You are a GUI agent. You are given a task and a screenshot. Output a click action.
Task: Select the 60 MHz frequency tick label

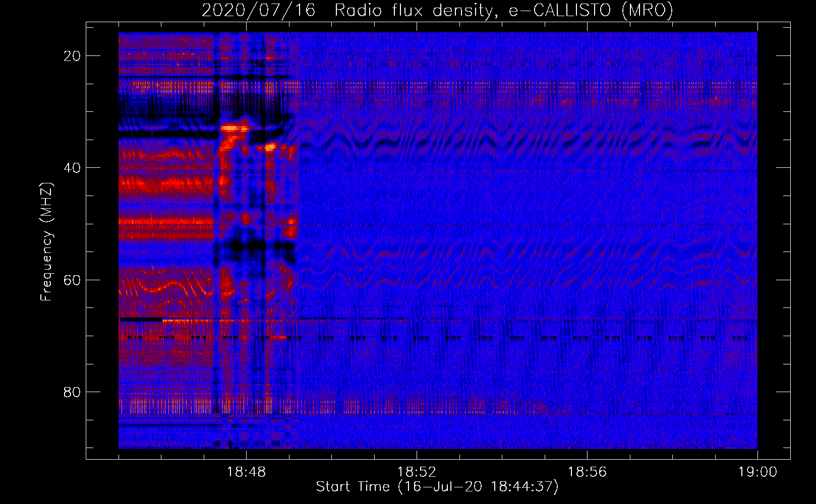[x=73, y=280]
